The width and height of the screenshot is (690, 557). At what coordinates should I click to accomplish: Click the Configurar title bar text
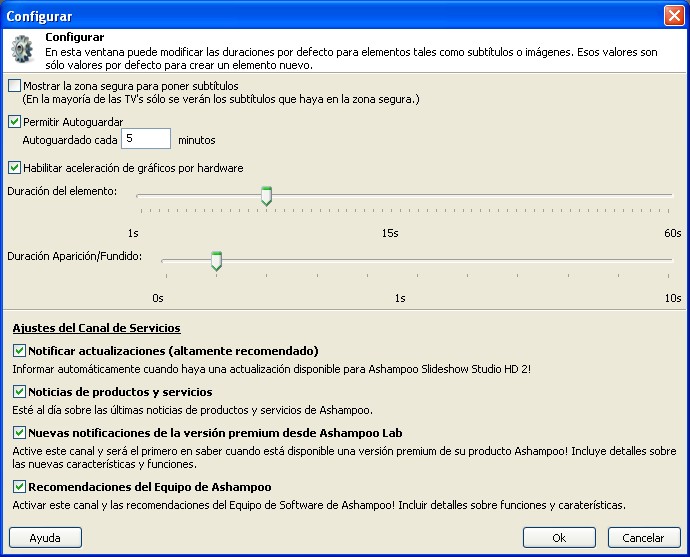[39, 16]
